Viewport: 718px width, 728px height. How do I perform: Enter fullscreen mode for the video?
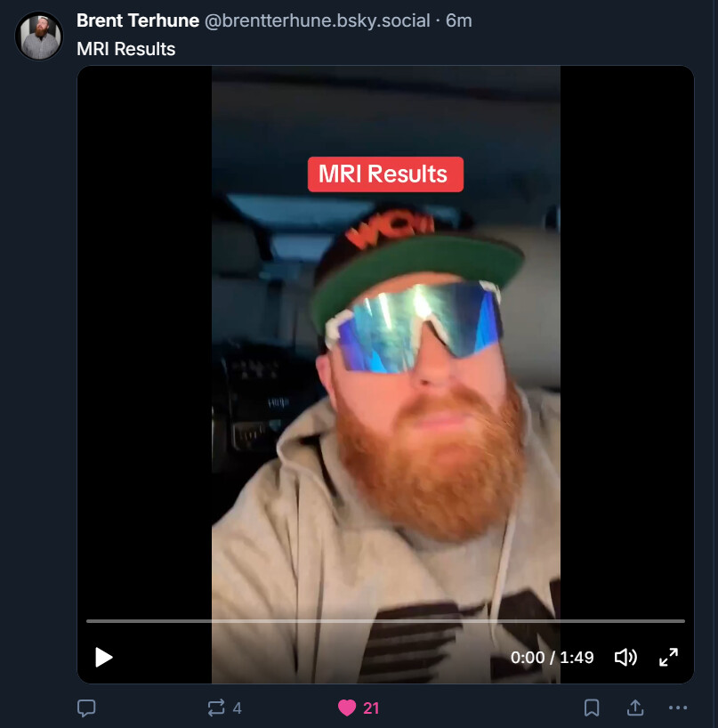(x=668, y=658)
